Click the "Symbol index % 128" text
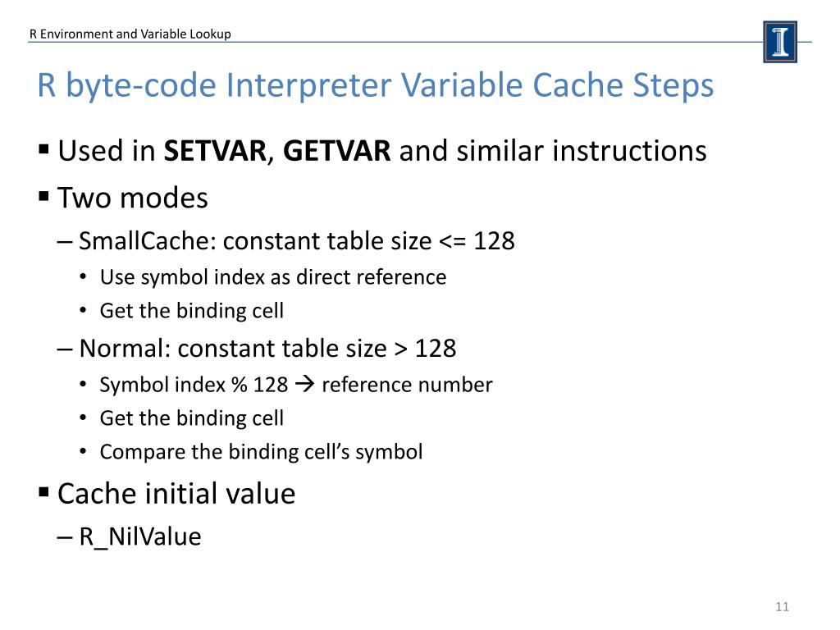840x630 pixels. tap(192, 385)
